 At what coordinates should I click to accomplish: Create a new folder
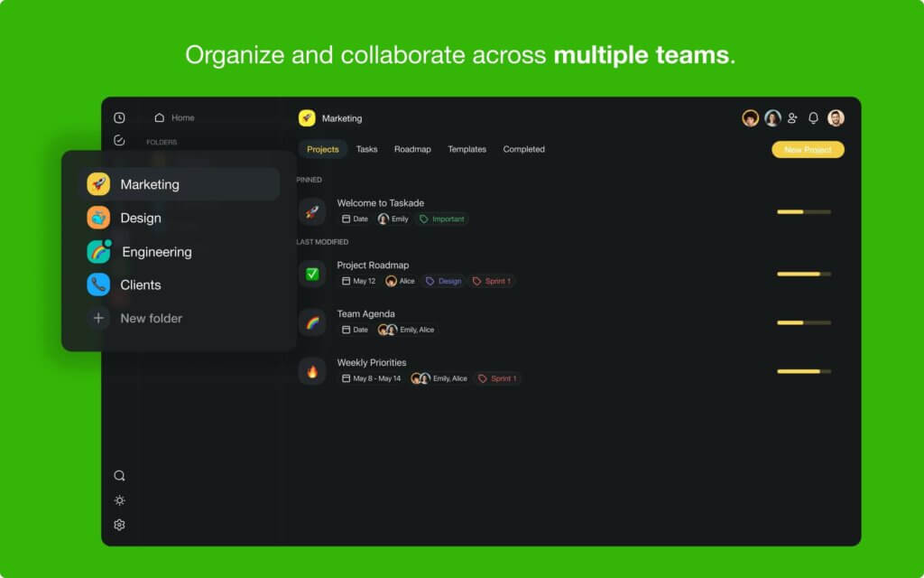(x=150, y=318)
